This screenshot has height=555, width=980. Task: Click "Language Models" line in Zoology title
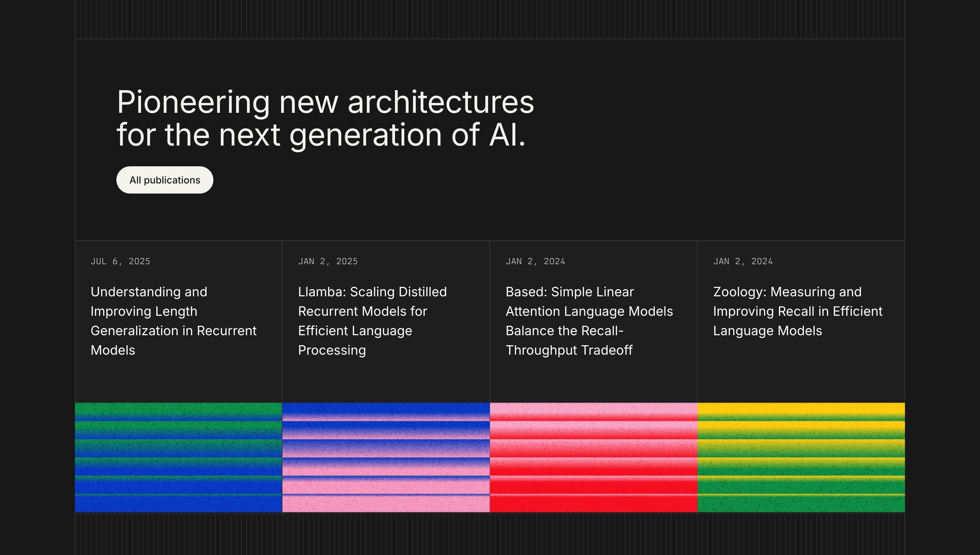click(x=767, y=331)
